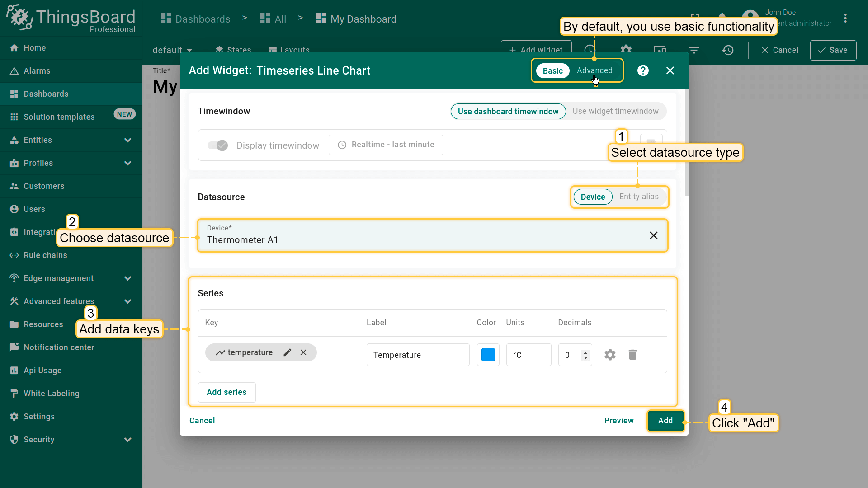This screenshot has width=868, height=488.
Task: Click into the Temperature label field
Action: pos(417,355)
